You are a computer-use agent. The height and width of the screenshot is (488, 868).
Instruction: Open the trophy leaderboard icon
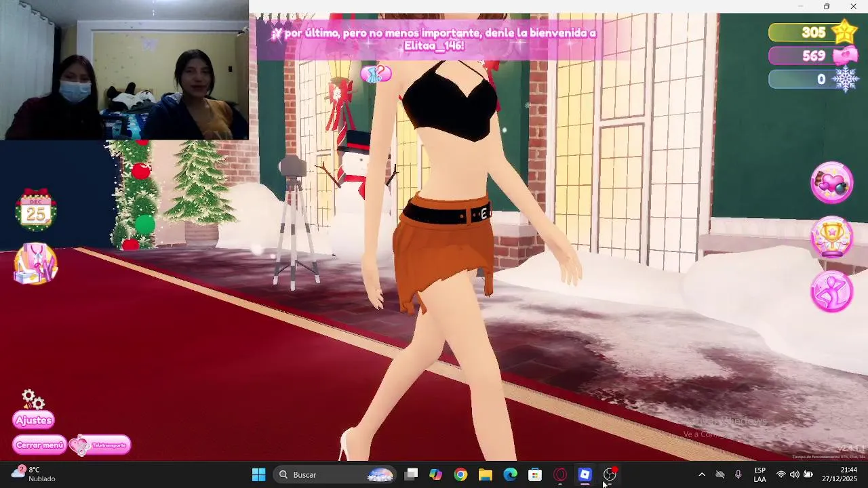coord(831,237)
